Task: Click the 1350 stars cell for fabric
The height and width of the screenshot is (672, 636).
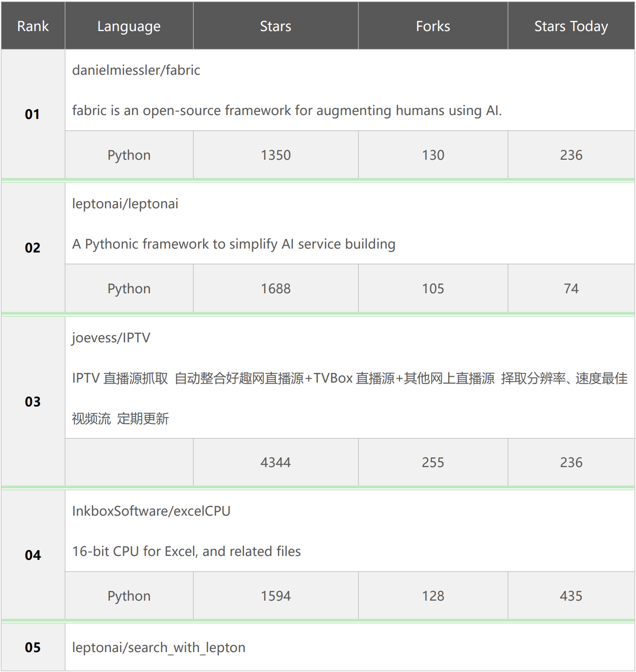Action: coord(275,155)
